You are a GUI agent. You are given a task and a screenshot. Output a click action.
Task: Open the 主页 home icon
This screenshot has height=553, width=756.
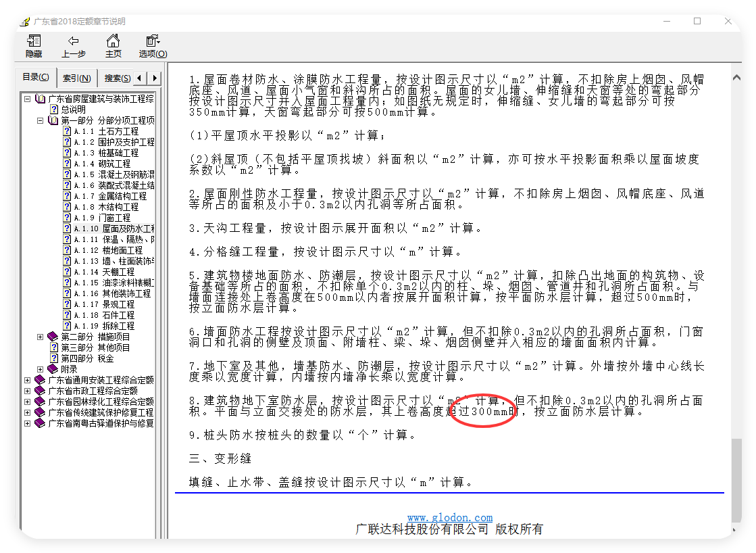point(114,41)
